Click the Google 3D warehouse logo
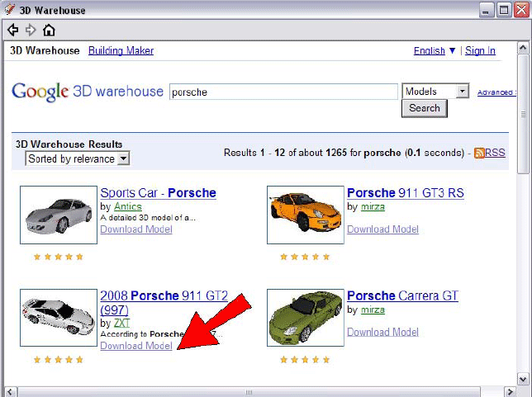The height and width of the screenshot is (397, 532). click(x=88, y=92)
